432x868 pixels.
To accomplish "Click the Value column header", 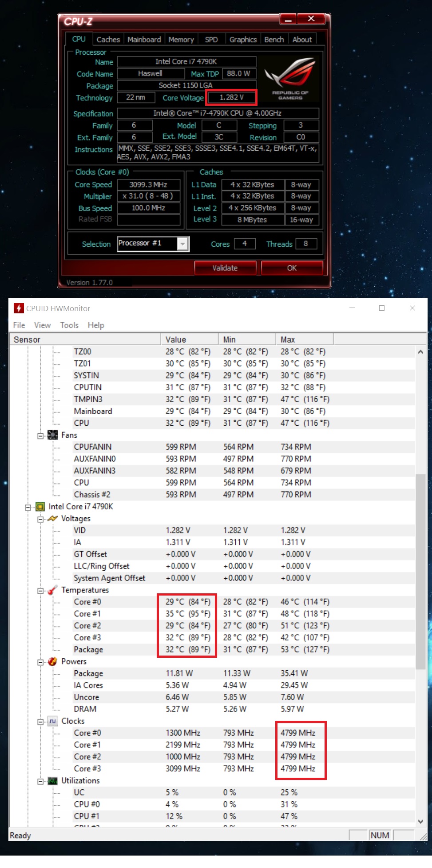I will [x=189, y=339].
